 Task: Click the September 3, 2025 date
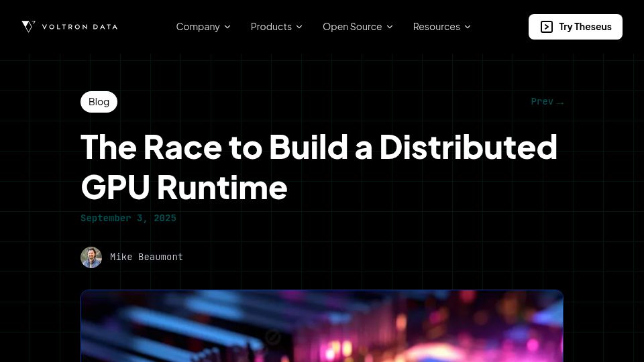(x=128, y=218)
